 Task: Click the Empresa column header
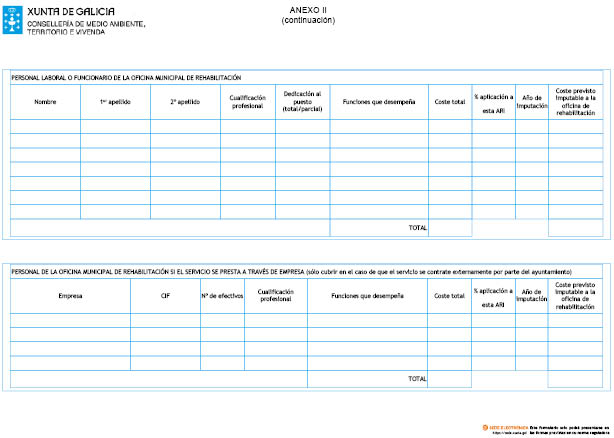(x=70, y=296)
